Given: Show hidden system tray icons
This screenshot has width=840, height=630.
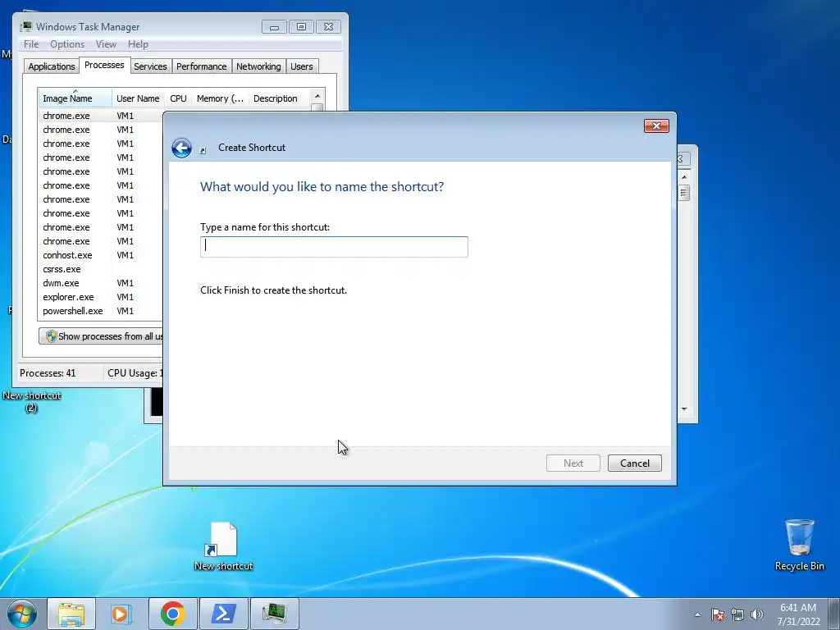Looking at the screenshot, I should [x=697, y=614].
